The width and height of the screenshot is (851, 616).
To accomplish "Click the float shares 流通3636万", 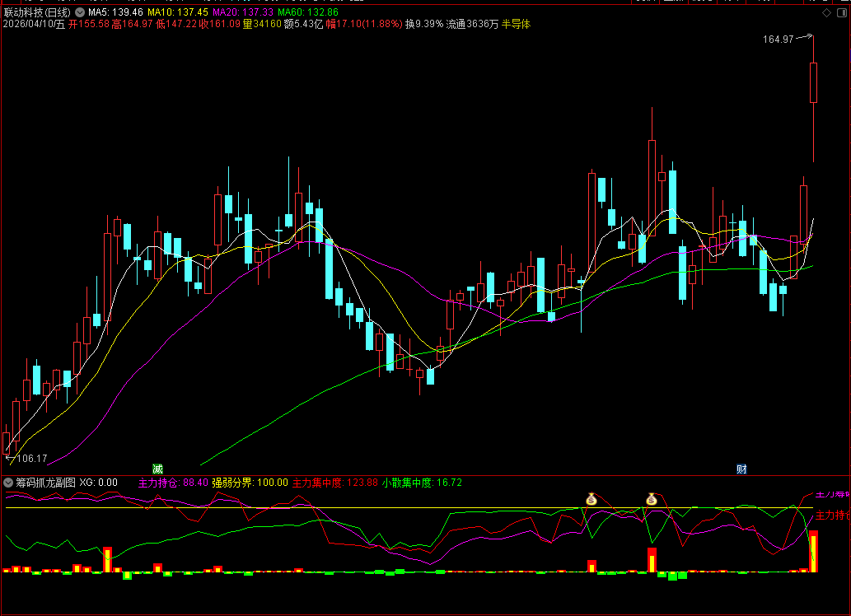I will [x=472, y=24].
